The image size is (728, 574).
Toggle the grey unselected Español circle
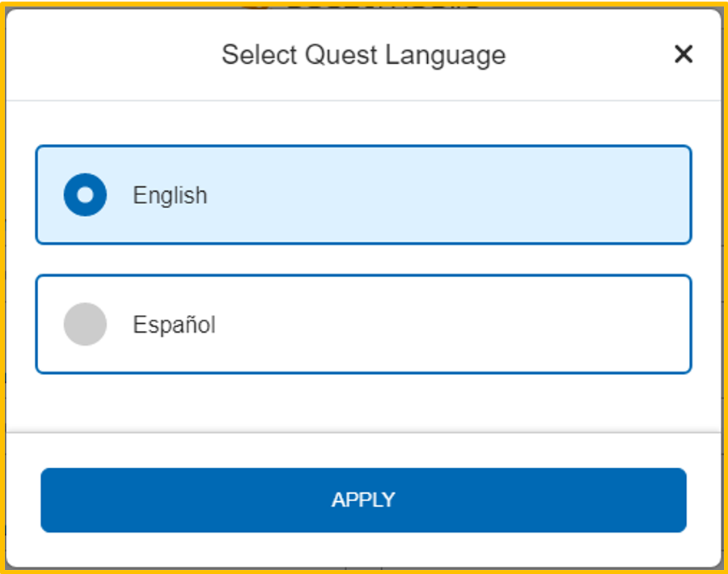click(x=85, y=324)
